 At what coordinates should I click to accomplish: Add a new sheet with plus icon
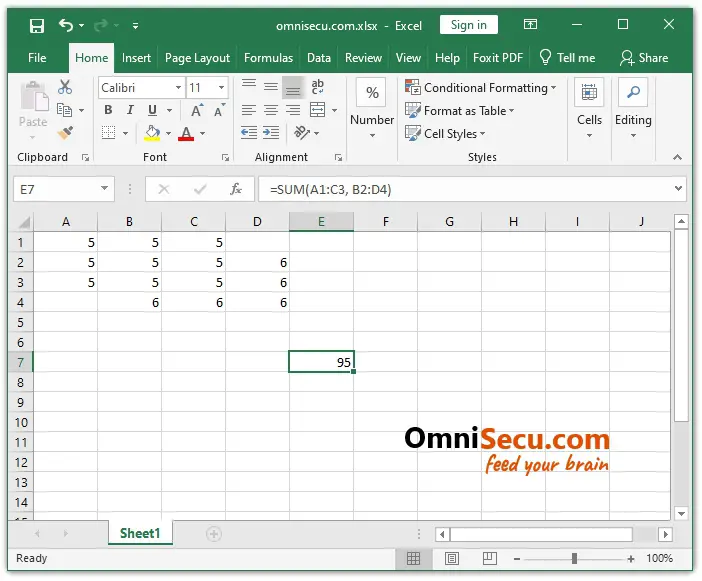(x=214, y=534)
